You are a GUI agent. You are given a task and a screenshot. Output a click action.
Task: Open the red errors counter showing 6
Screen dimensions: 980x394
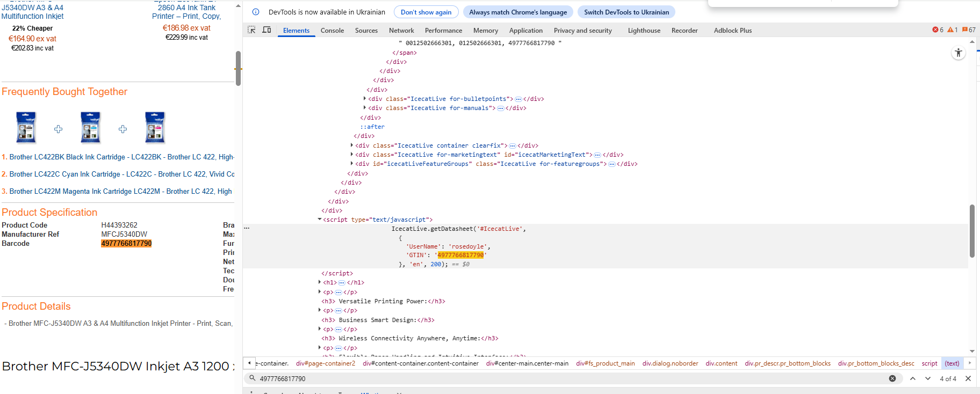(x=938, y=30)
